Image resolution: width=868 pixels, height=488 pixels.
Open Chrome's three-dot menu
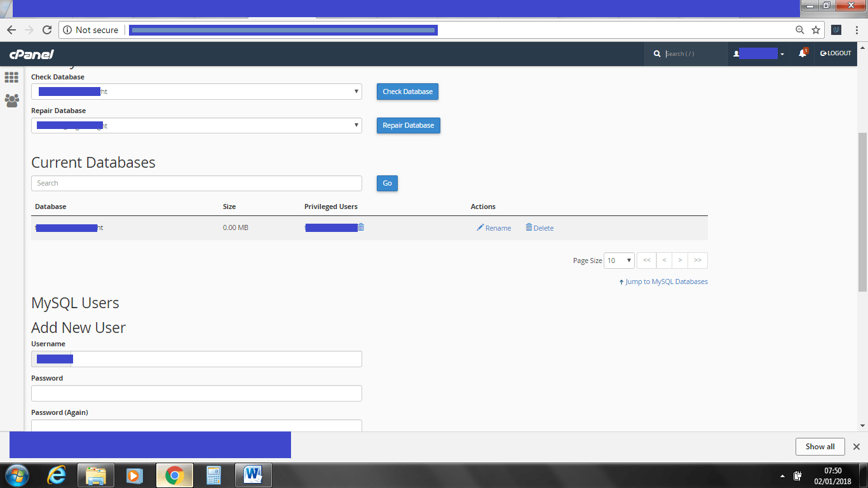click(857, 30)
